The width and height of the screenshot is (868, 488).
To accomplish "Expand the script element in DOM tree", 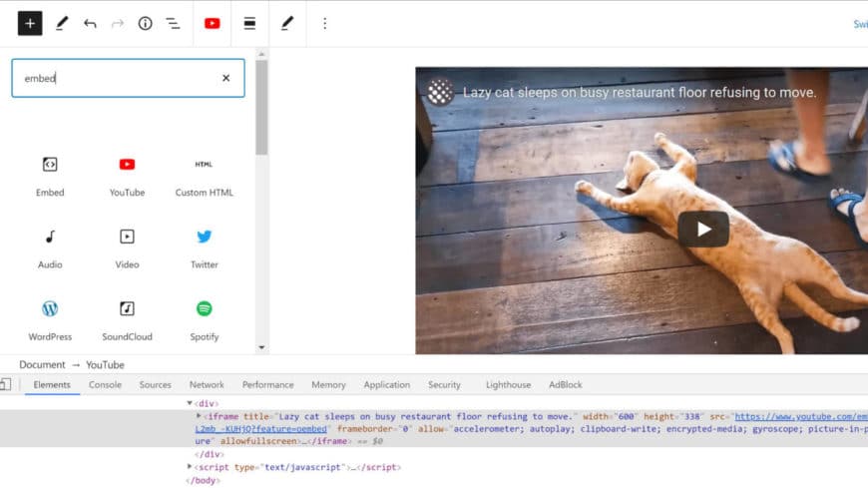I will click(x=190, y=467).
